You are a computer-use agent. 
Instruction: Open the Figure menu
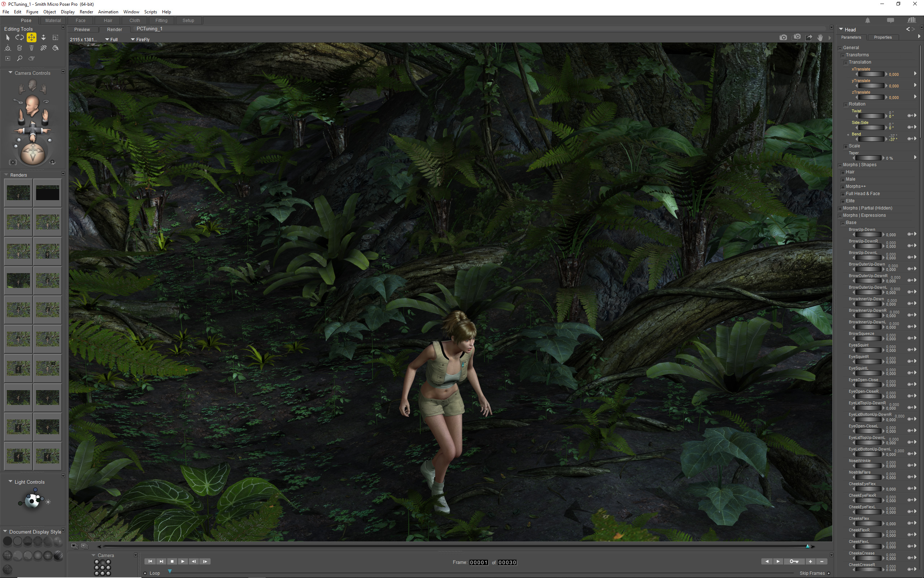32,12
